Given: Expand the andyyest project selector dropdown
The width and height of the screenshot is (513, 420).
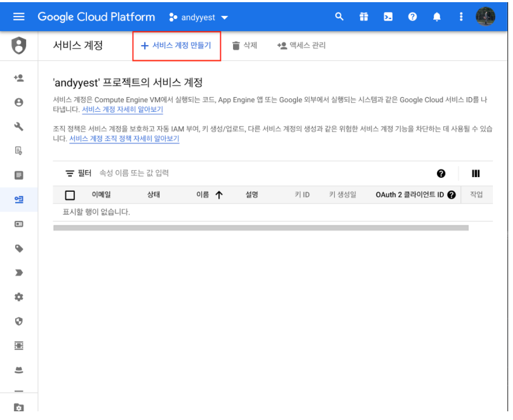Looking at the screenshot, I should point(198,17).
